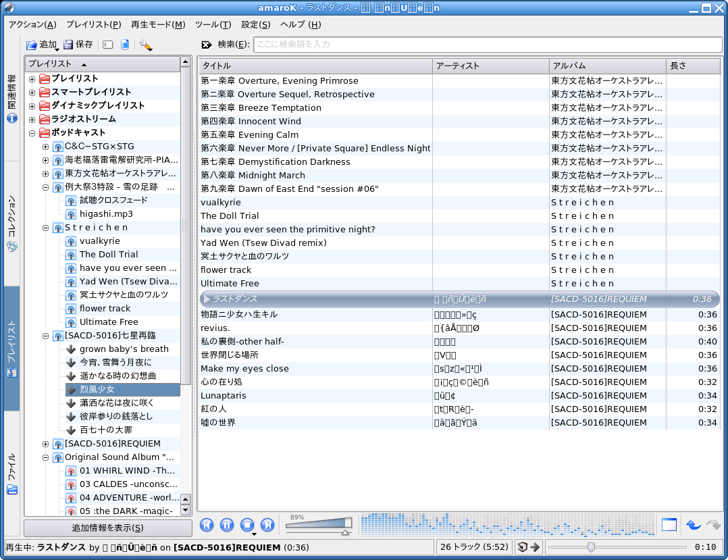Click the podcast icon beside Streichen channel
Viewport: 728px width, 560px height.
(58, 228)
